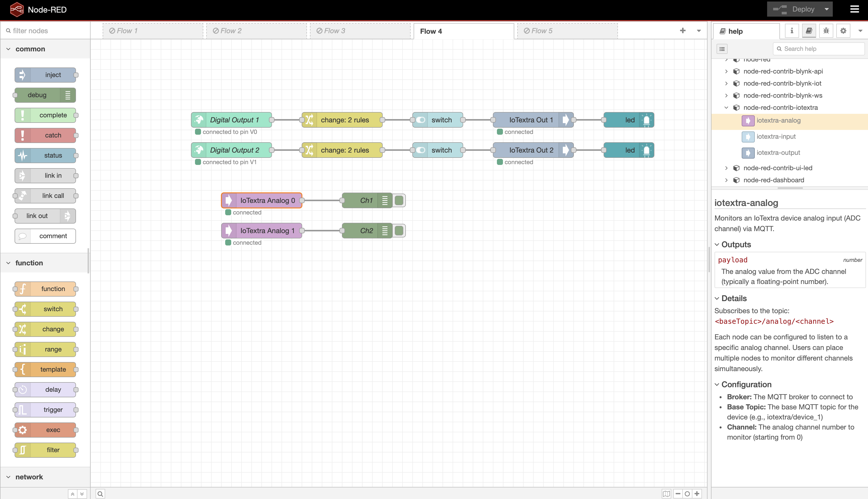The height and width of the screenshot is (499, 868).
Task: Toggle the navigator map view
Action: pos(666,494)
